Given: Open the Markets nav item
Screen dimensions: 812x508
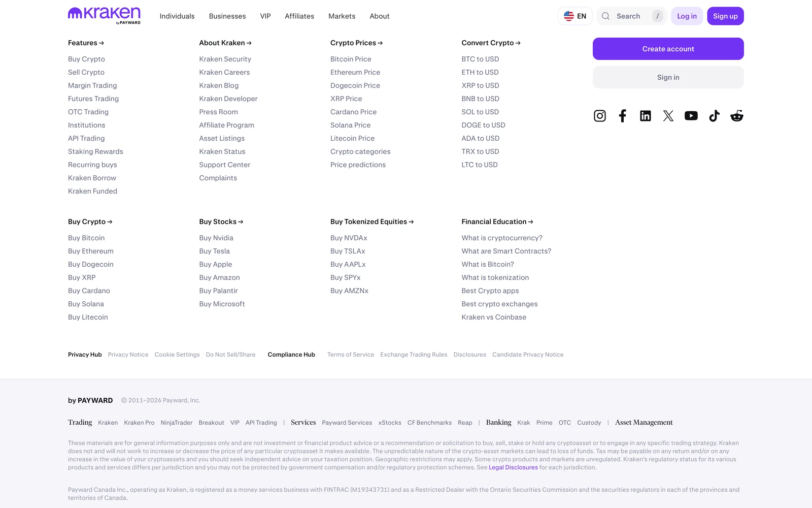Looking at the screenshot, I should [342, 16].
